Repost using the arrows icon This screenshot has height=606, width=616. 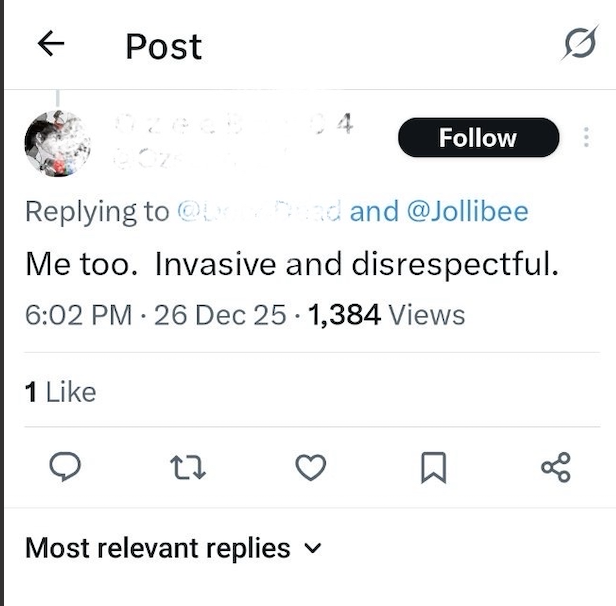[x=186, y=467]
